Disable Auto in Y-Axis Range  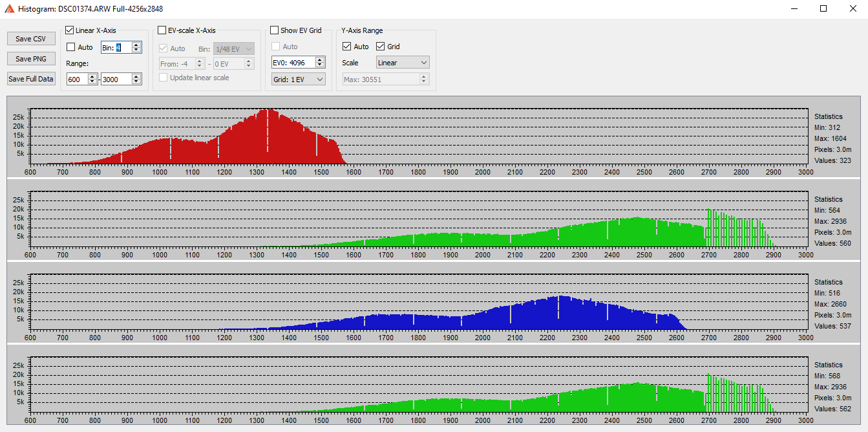[x=347, y=47]
